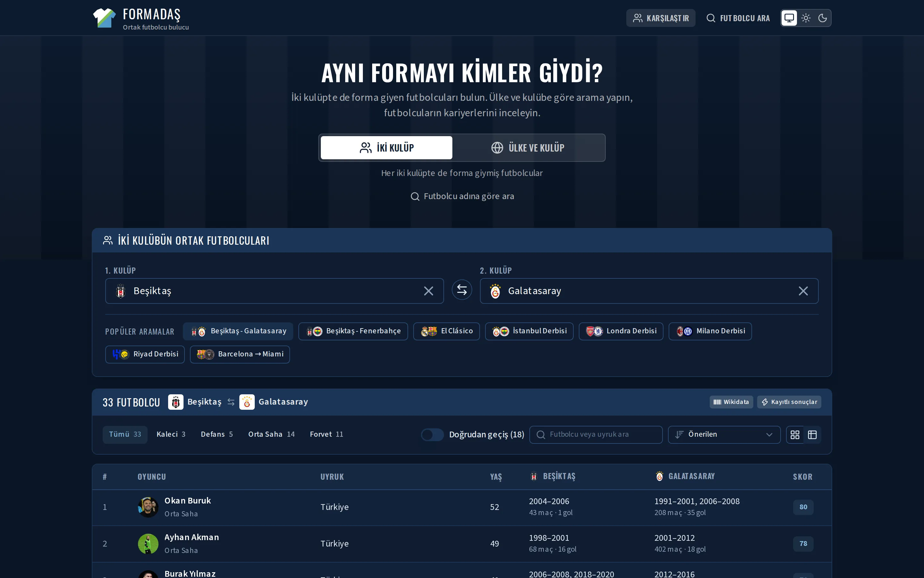This screenshot has height=578, width=924.
Task: Open the Beşiktaş first club selector
Action: click(x=274, y=291)
